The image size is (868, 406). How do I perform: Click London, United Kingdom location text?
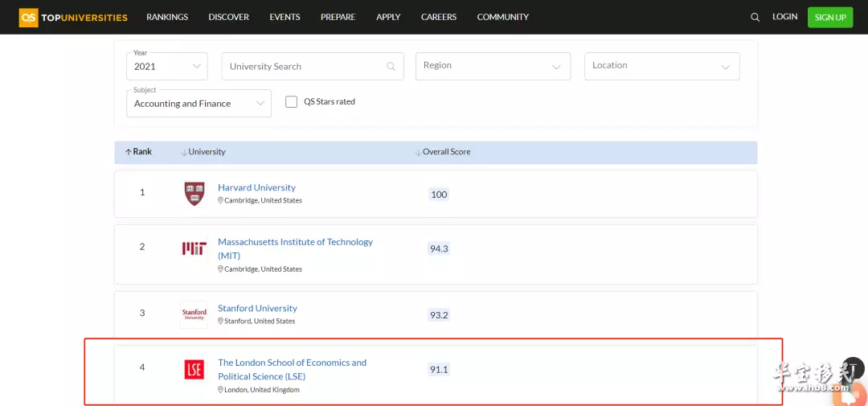click(259, 390)
